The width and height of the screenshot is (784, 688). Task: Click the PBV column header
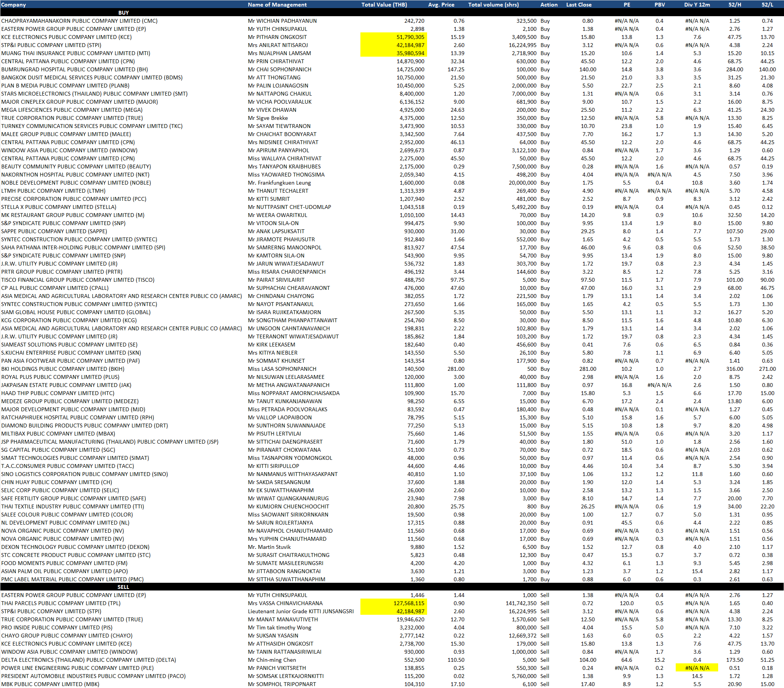[660, 5]
